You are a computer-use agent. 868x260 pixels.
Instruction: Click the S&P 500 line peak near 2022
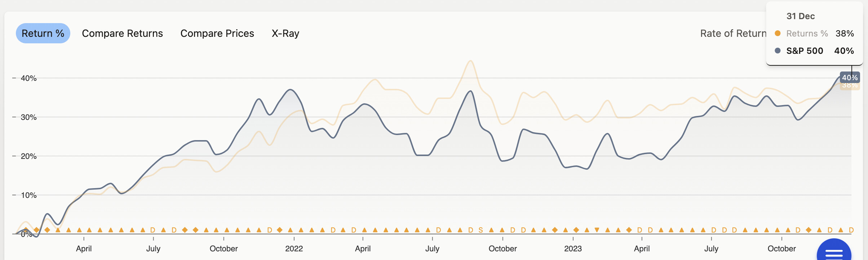point(291,90)
